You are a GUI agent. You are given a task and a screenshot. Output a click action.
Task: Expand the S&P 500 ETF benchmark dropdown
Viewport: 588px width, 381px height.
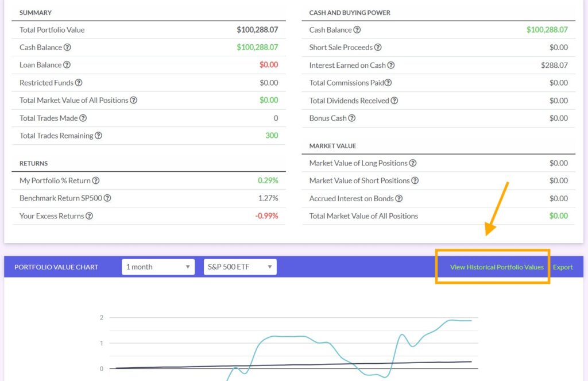pos(240,267)
